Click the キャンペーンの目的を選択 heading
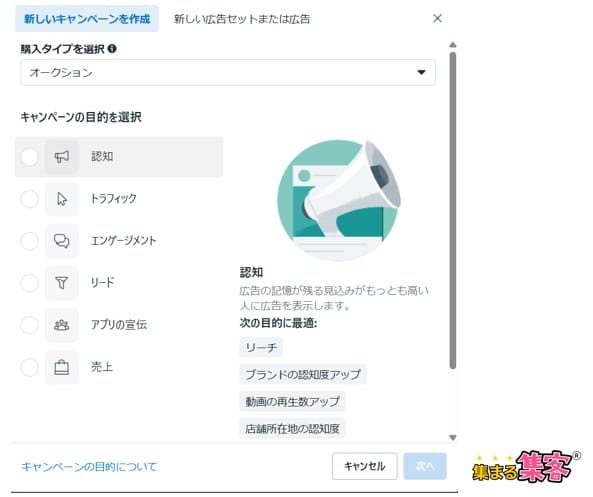This screenshot has height=497, width=593. 81,117
